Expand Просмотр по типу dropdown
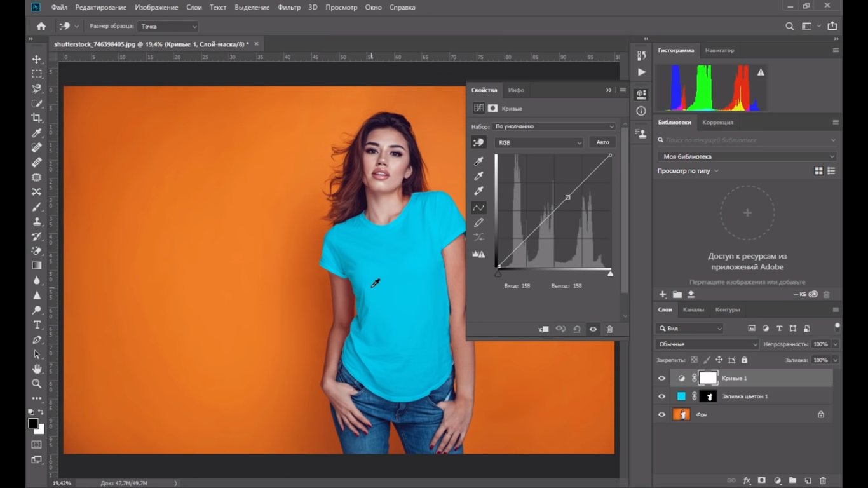 tap(688, 171)
